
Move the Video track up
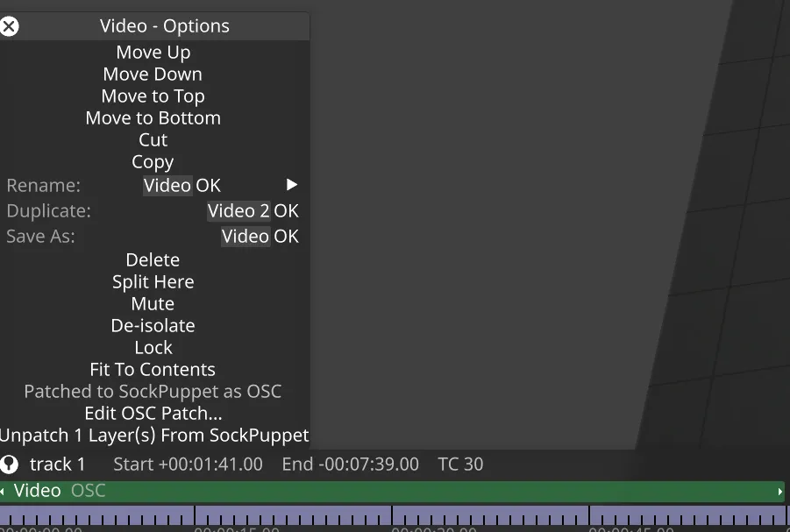pos(153,52)
